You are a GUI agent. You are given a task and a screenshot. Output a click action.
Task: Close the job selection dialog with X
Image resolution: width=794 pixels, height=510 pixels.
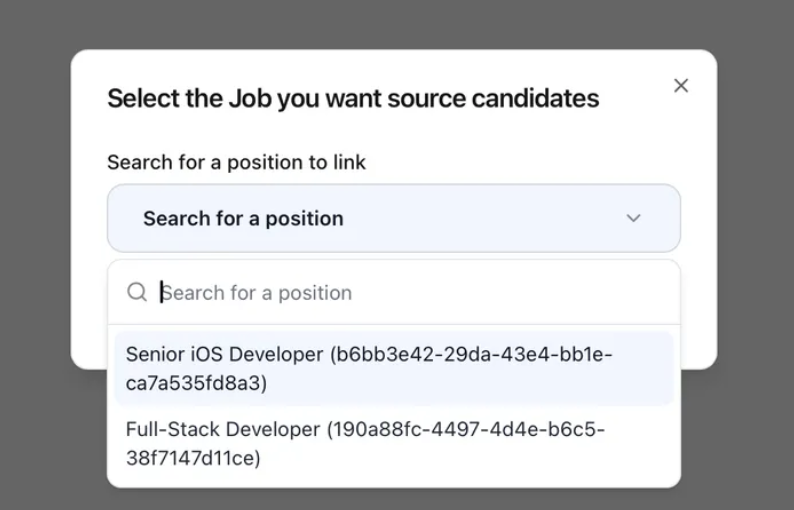coord(681,86)
